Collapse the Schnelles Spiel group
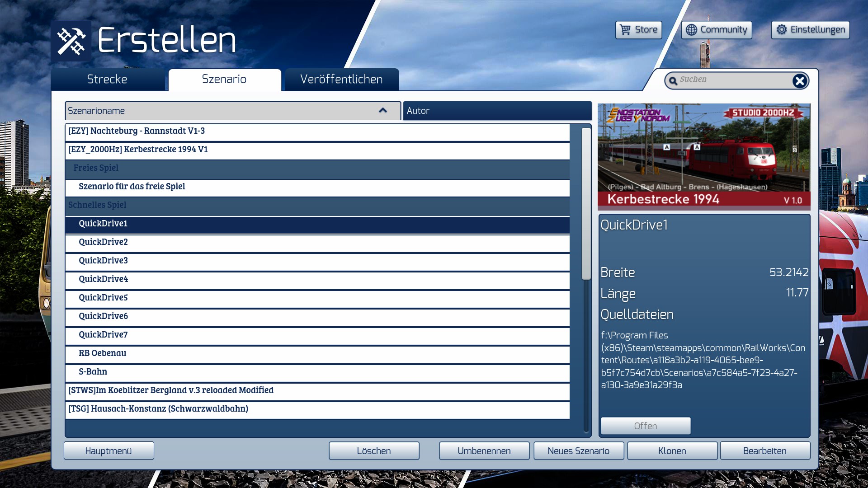This screenshot has width=868, height=488. point(97,205)
